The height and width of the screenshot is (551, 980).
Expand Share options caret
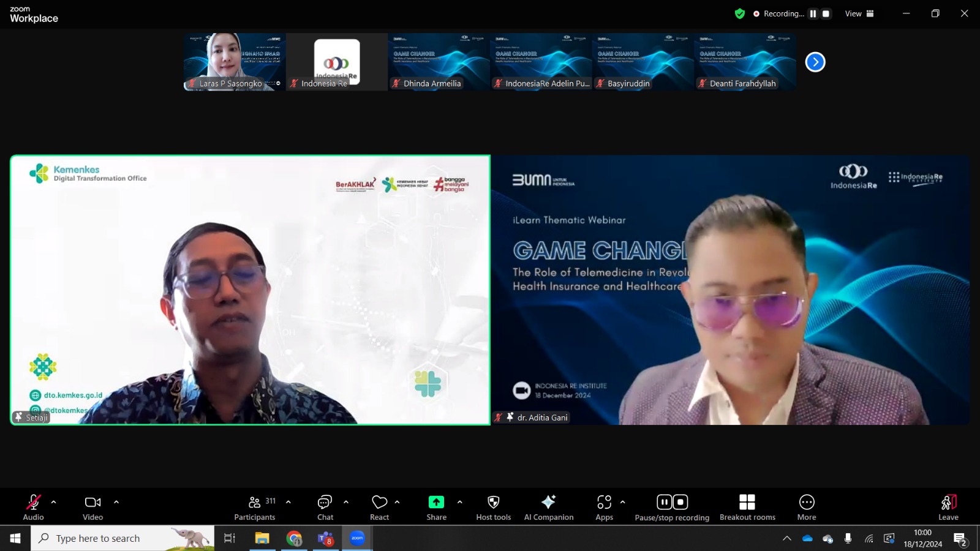click(460, 502)
